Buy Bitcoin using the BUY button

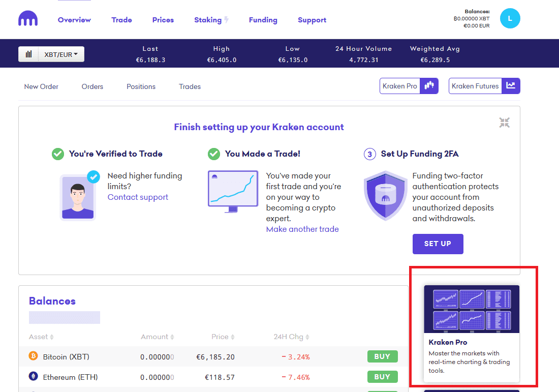pos(382,356)
